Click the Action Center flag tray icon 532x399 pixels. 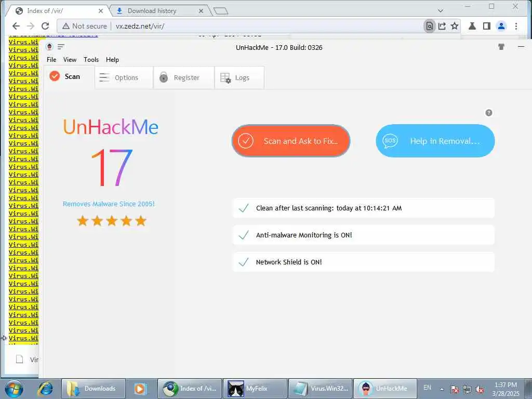(455, 390)
